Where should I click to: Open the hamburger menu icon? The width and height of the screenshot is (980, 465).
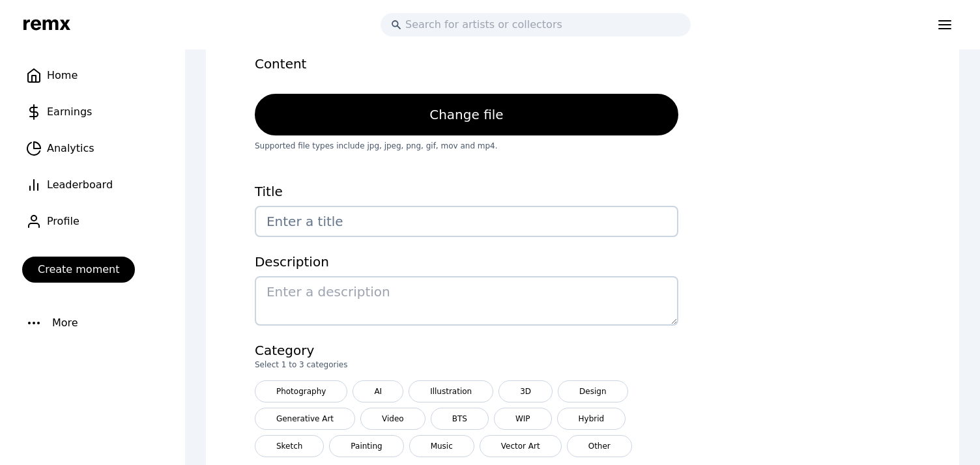(944, 25)
